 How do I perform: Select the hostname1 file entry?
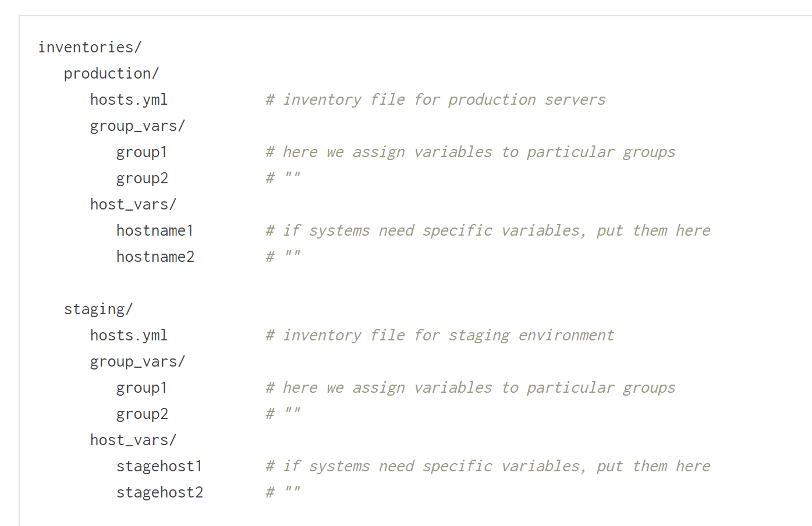(x=155, y=230)
